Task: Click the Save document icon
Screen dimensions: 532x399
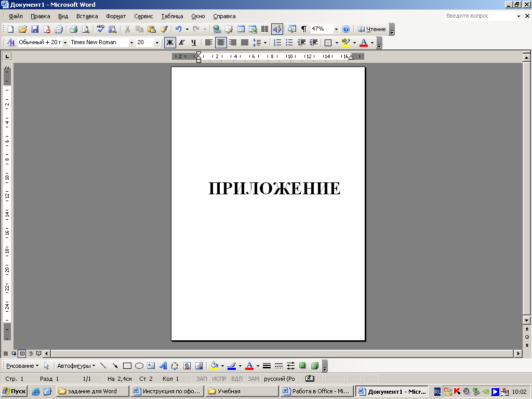Action: click(35, 29)
